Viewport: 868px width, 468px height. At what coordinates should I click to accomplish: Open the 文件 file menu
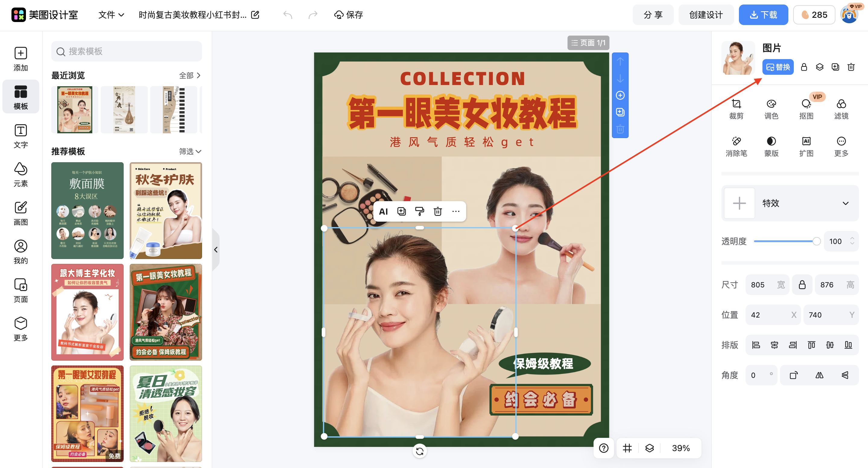pyautogui.click(x=111, y=15)
